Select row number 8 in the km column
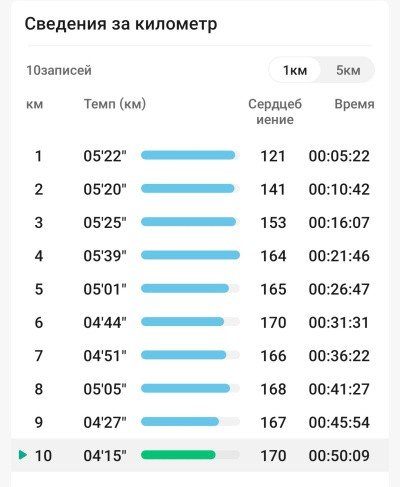This screenshot has height=487, width=400. point(39,389)
